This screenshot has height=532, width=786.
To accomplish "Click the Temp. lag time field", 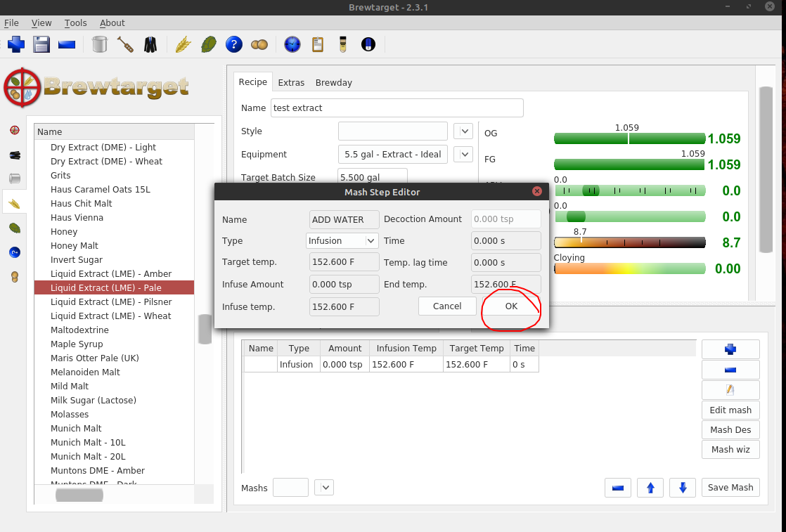I will (506, 263).
